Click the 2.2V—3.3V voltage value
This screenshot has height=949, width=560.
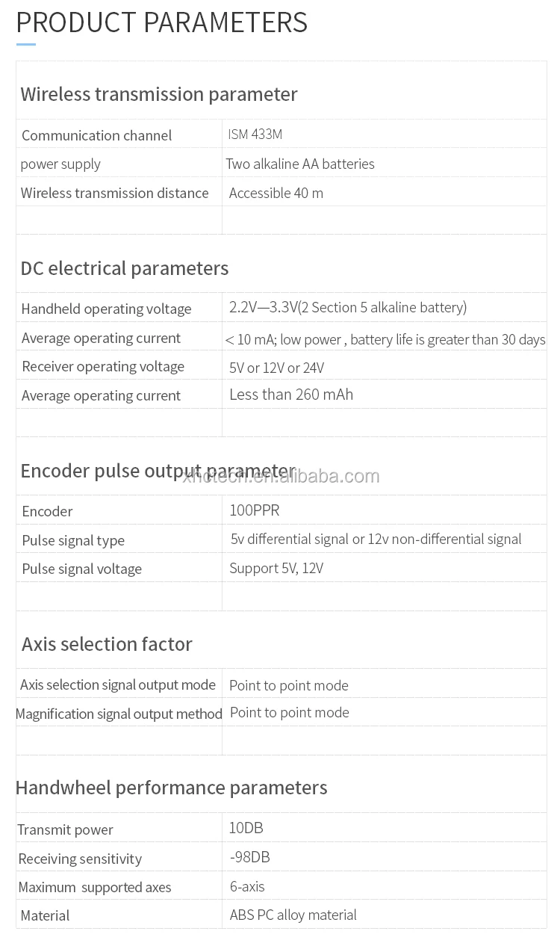coord(348,307)
